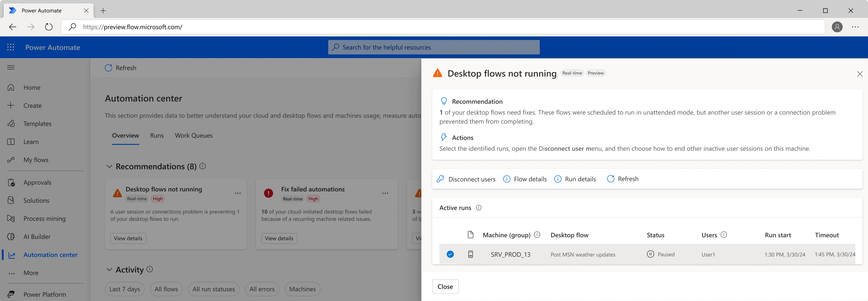Image resolution: width=868 pixels, height=301 pixels.
Task: Refresh the Desktop flows not running panel
Action: click(x=623, y=179)
